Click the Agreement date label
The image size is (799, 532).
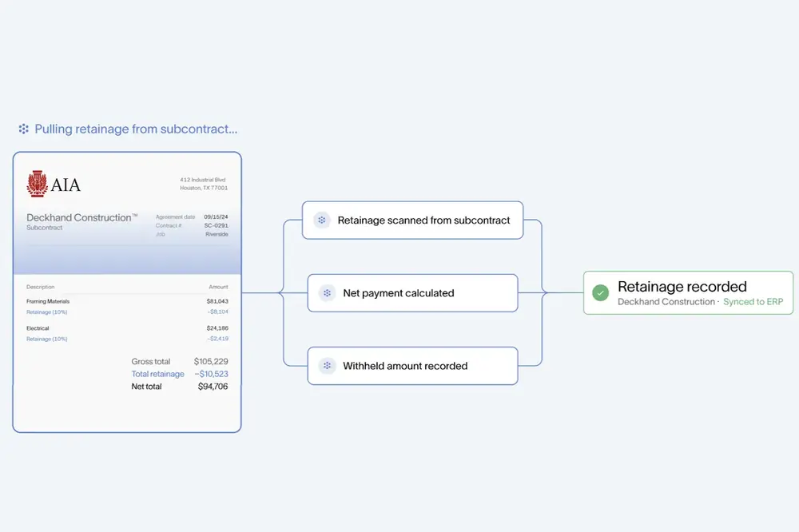pyautogui.click(x=175, y=217)
